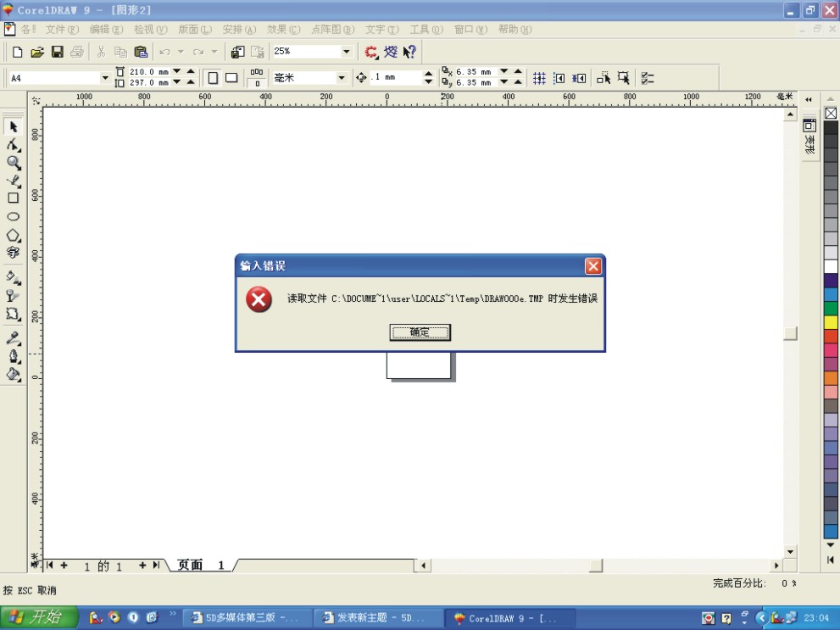840x630 pixels.
Task: Open the 变形 docker tab
Action: tap(809, 137)
